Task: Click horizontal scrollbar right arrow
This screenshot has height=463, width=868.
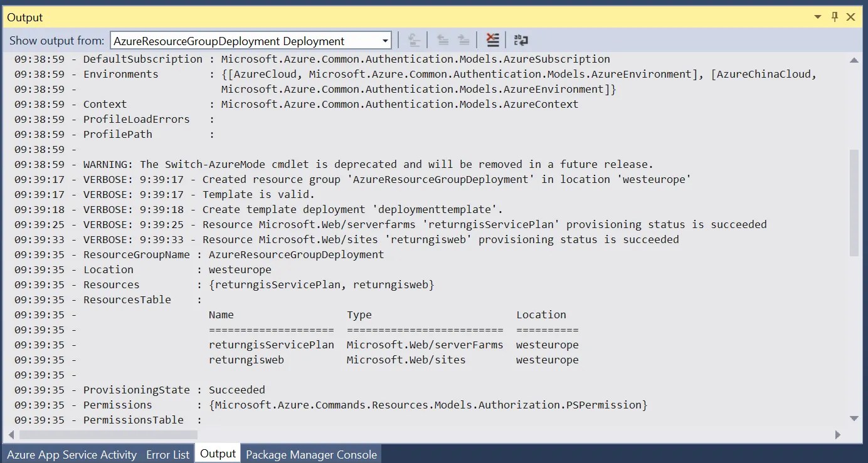Action: click(838, 434)
